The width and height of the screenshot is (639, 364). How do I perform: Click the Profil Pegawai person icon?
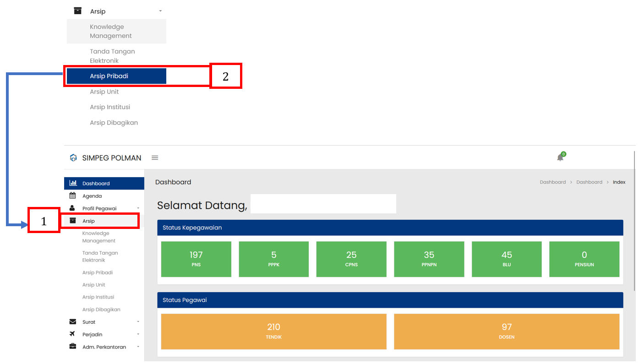[72, 208]
